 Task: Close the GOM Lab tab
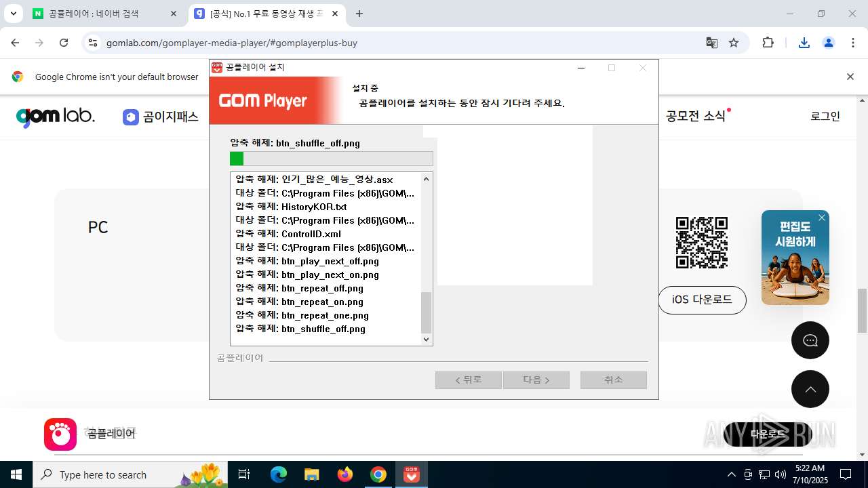[334, 14]
